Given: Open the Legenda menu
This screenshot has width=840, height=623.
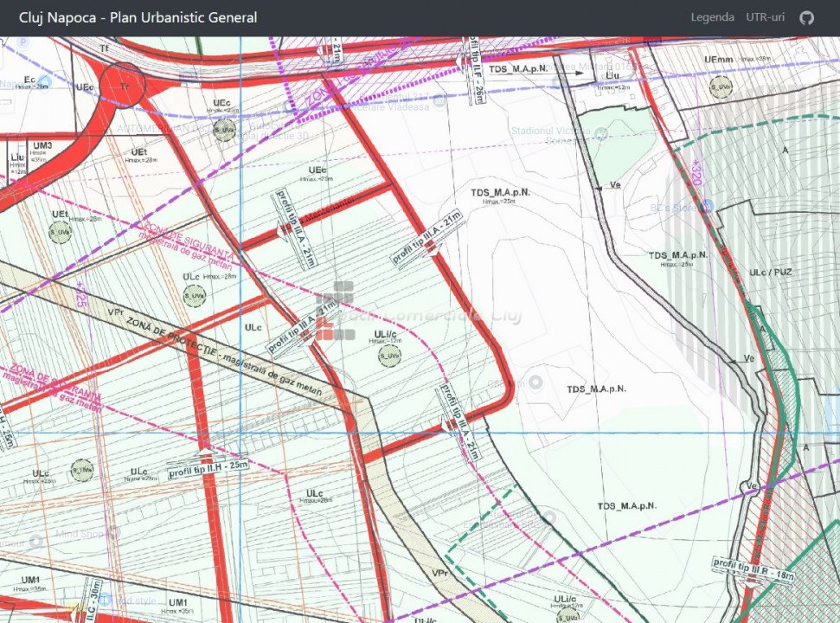Looking at the screenshot, I should click(712, 17).
